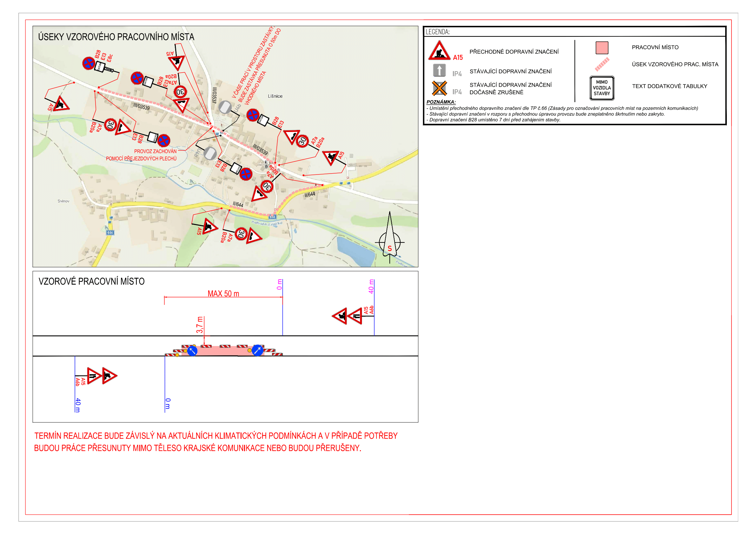Click the magenta 0 m marker label
The image size is (756, 534).
(279, 284)
